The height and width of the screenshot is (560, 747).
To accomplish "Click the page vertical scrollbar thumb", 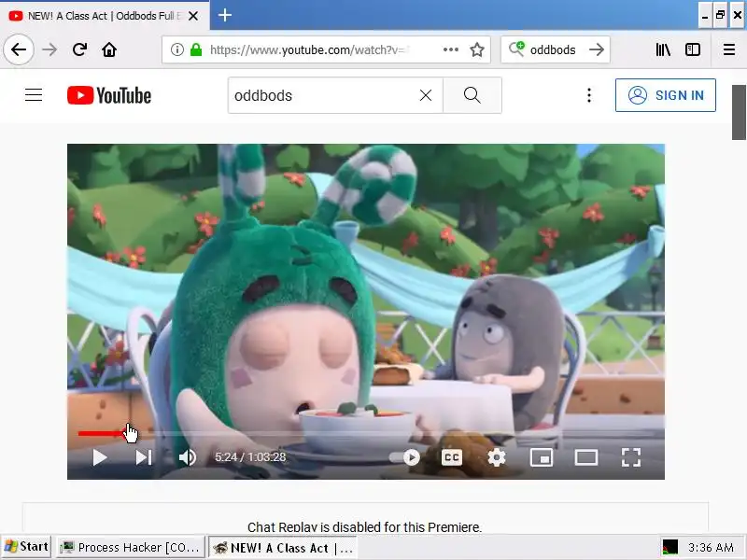I will click(739, 112).
